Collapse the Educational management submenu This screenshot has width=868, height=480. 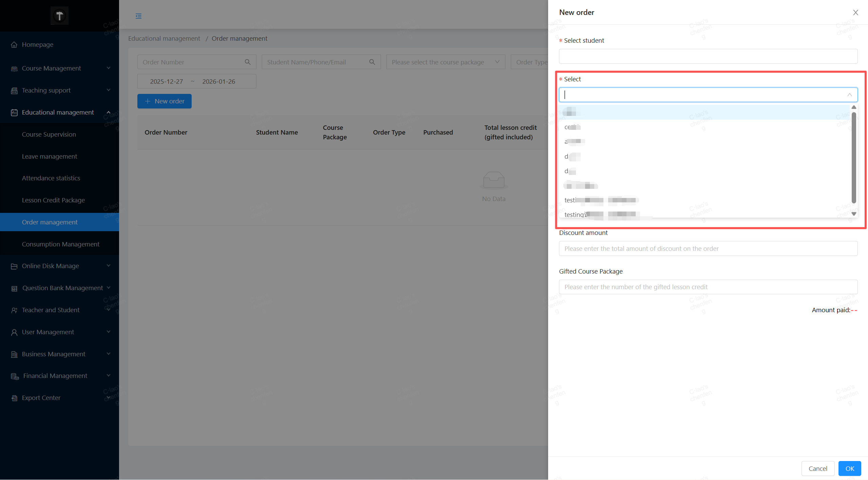coord(109,112)
